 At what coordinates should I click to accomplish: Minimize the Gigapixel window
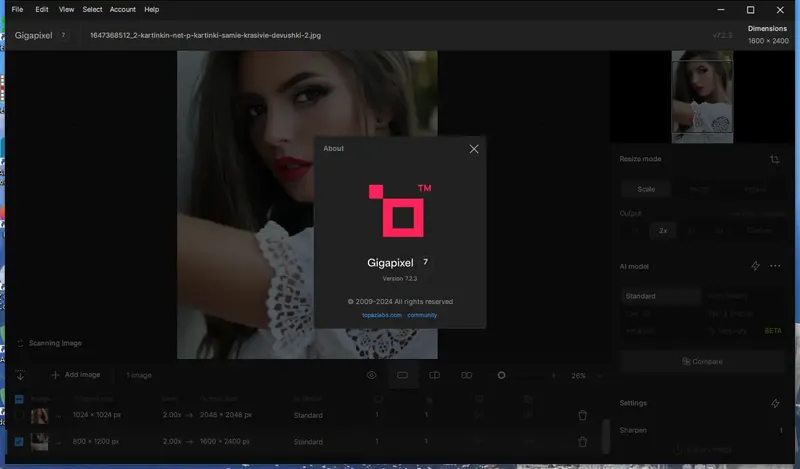pos(720,10)
